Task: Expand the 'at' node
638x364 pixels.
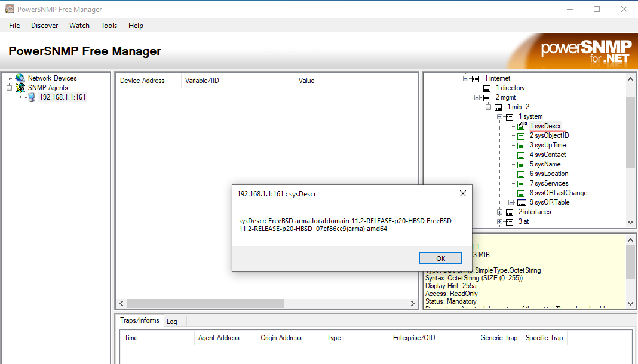Action: [x=499, y=221]
